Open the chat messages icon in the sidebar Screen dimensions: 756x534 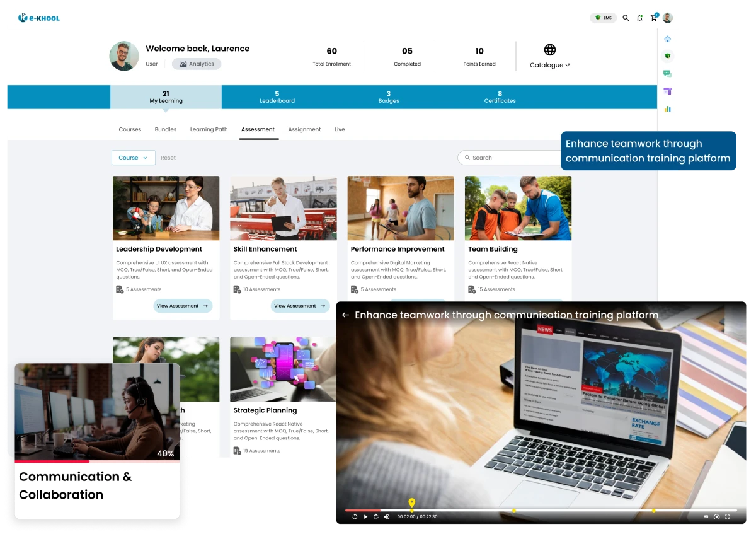point(668,73)
